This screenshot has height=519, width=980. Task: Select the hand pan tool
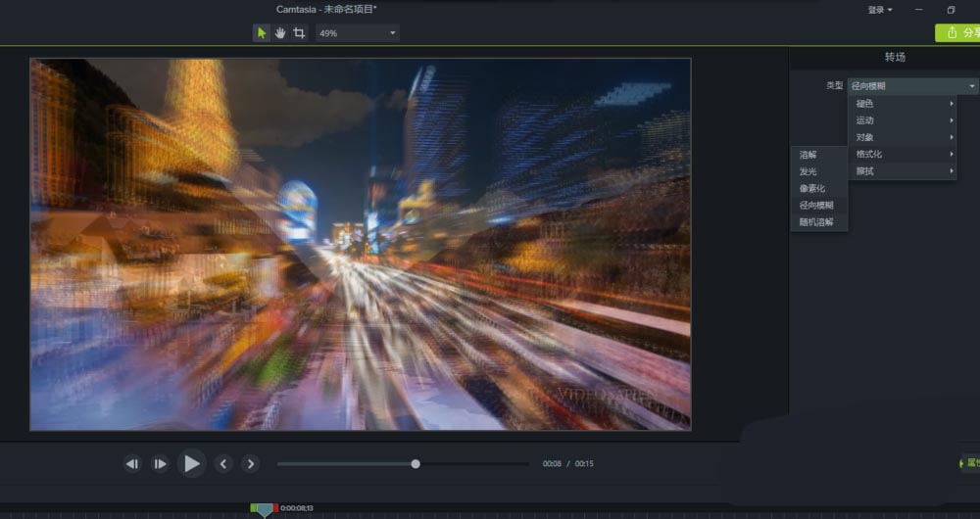coord(280,33)
